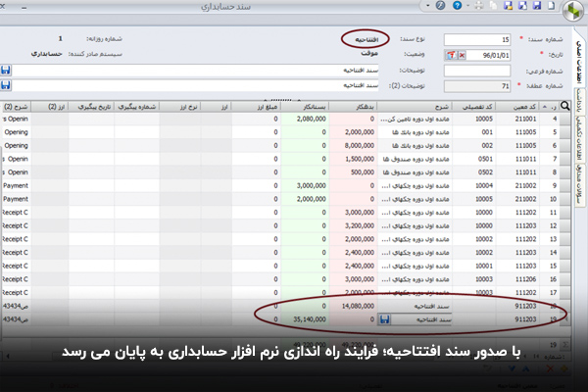
Task: Select row 14 using its gray row selector
Action: [564, 253]
